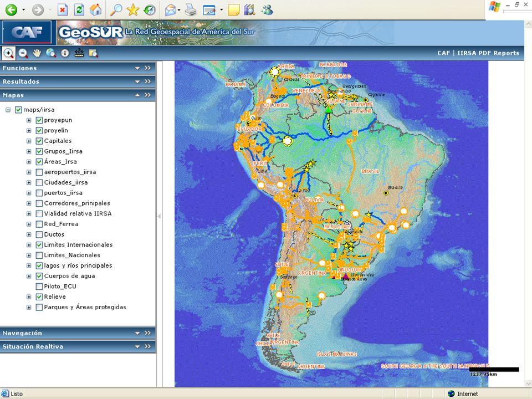The image size is (532, 399).
Task: Click the double-chevron on Resultados panel
Action: coord(147,81)
